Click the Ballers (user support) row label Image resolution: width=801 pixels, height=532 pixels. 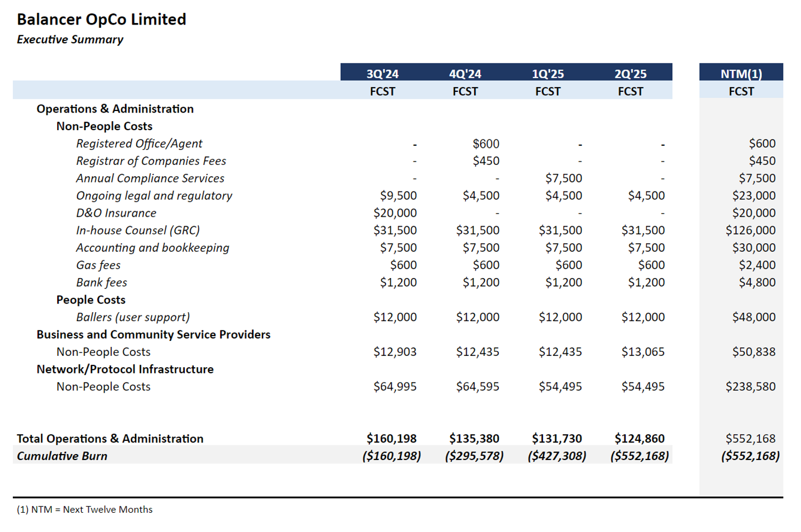132,317
